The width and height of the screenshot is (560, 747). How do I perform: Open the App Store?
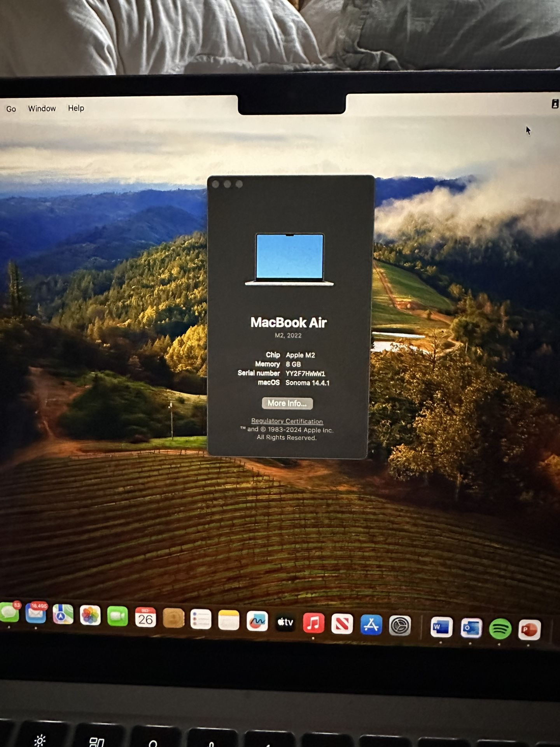[371, 625]
